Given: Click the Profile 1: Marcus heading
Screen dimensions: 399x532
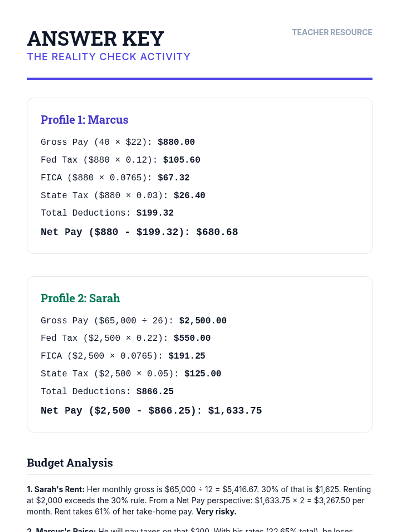Looking at the screenshot, I should 84,120.
